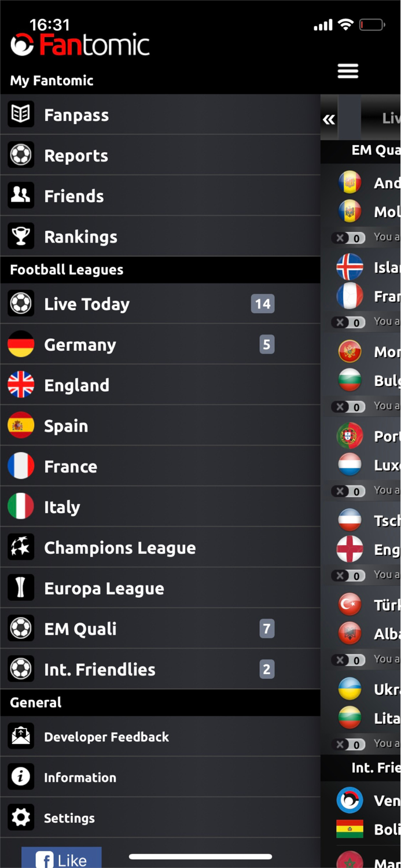Open Settings with the gear icon
Image resolution: width=401 pixels, height=868 pixels.
[x=21, y=818]
